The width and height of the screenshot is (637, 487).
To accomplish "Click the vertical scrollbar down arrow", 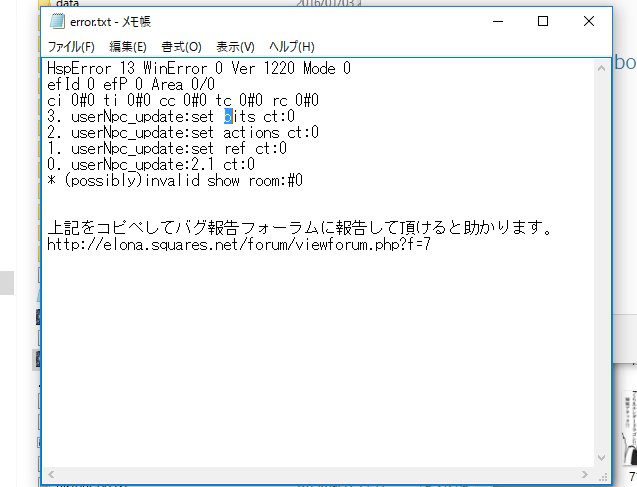I will 601,458.
